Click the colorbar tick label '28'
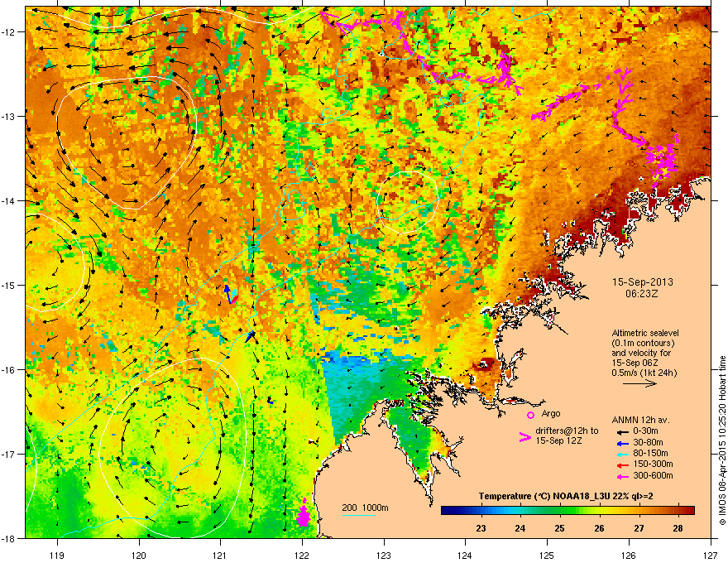Screen dimensions: 728x563 tap(678, 528)
